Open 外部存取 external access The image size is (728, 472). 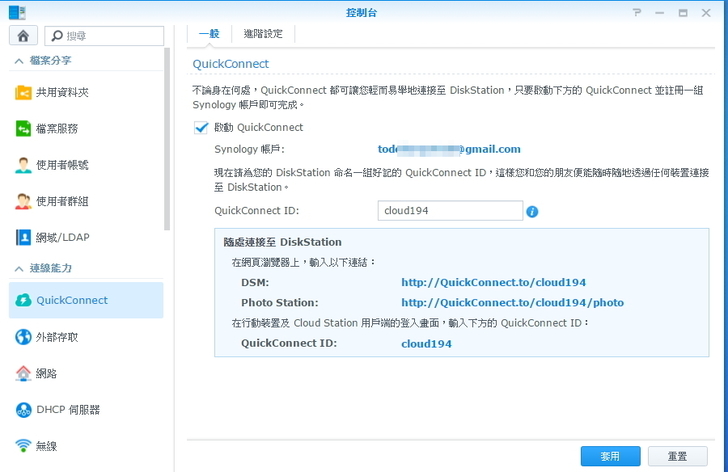56,337
